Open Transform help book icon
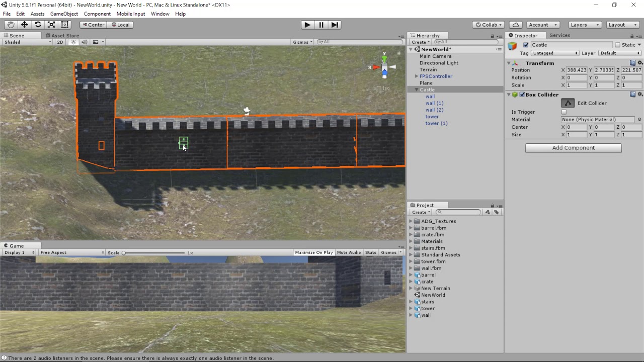This screenshot has height=362, width=644. [633, 63]
